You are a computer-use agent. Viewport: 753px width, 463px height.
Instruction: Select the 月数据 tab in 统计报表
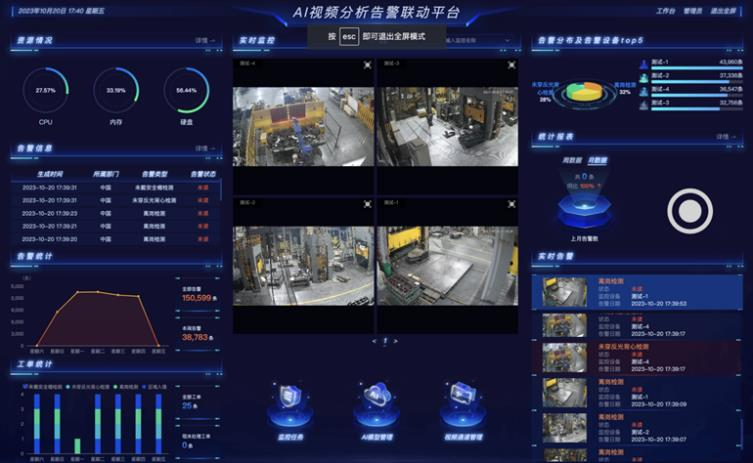[x=597, y=159]
